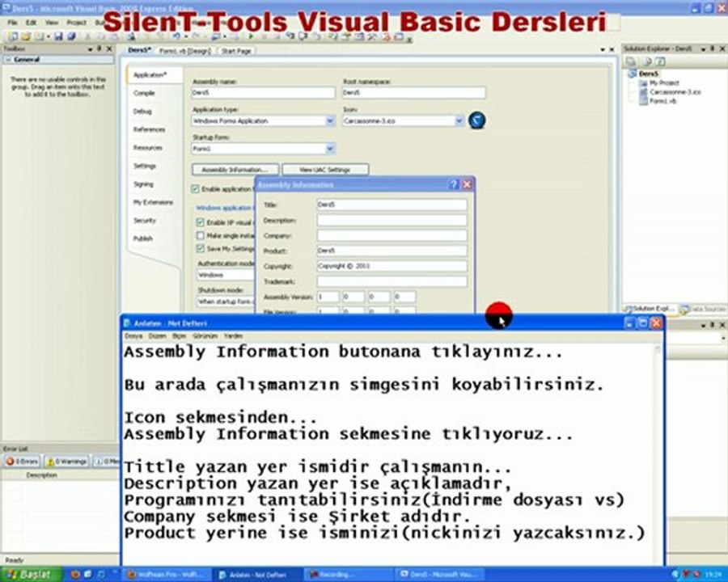728x582 pixels.
Task: Select the Signing tab in project properties
Action: pos(143,183)
